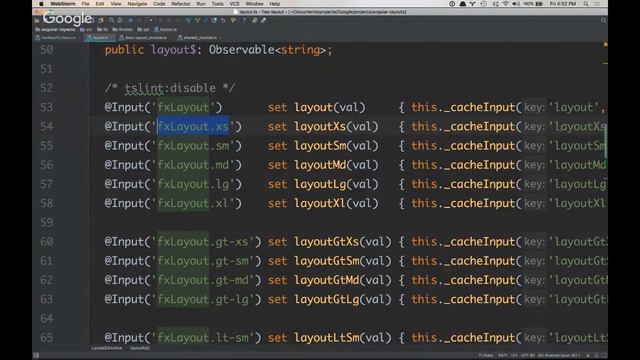Click the Time Machine clock icon in menu bar

pos(484,4)
